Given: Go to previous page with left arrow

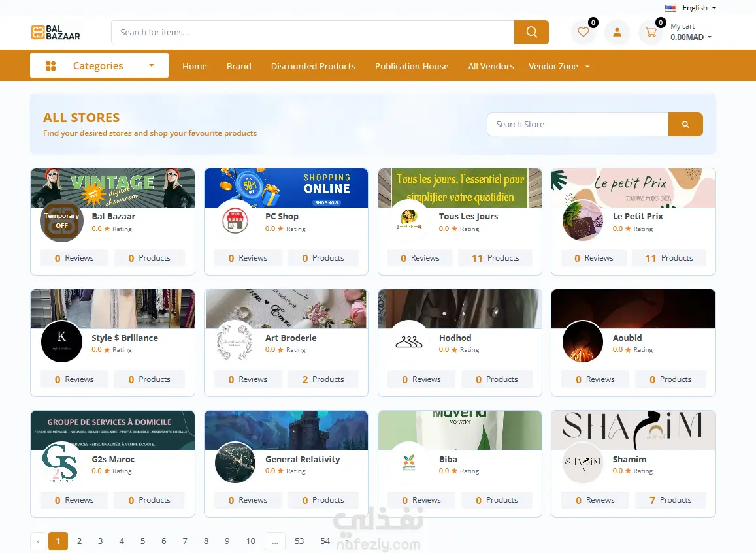Looking at the screenshot, I should tap(38, 541).
